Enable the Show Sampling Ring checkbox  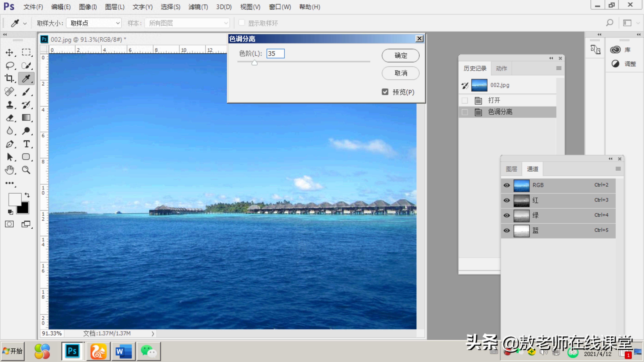(x=241, y=23)
